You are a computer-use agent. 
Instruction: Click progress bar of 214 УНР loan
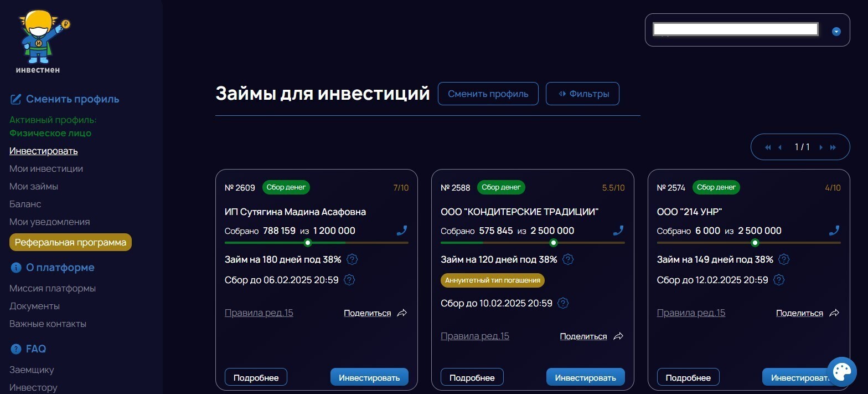coord(748,243)
